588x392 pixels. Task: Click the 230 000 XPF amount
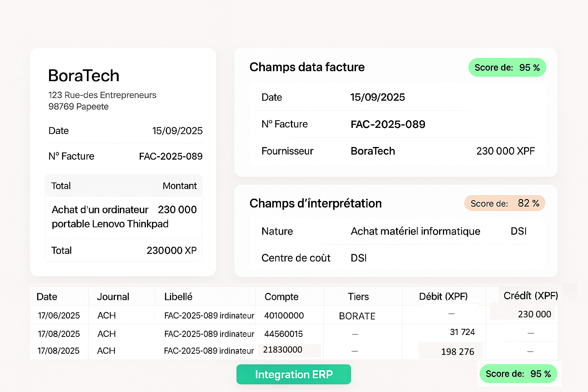(x=505, y=151)
